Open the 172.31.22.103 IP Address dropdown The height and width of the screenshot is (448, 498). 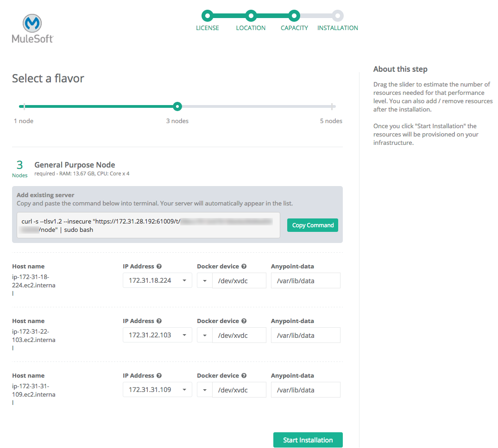pos(157,335)
